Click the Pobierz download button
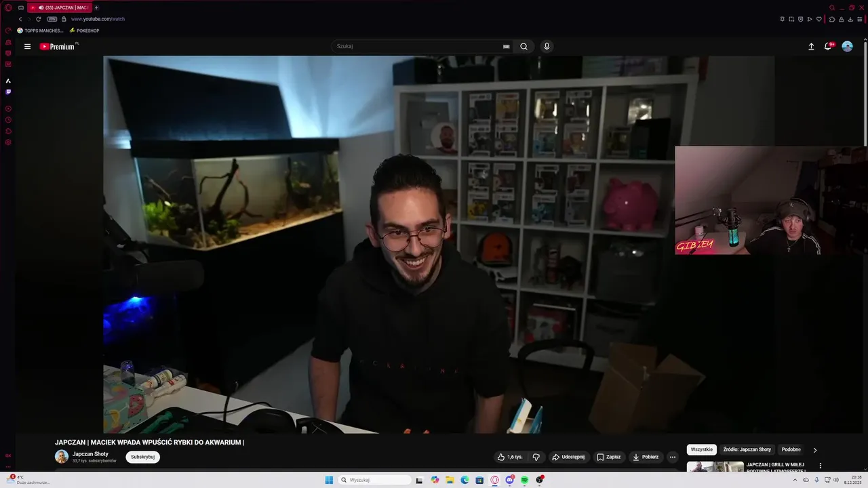This screenshot has height=488, width=868. [x=646, y=457]
